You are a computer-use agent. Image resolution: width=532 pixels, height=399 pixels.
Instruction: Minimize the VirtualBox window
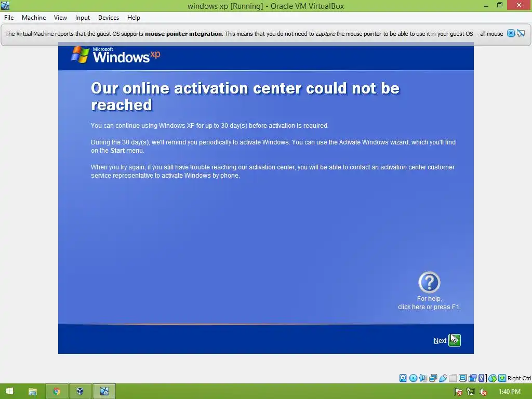click(x=486, y=5)
